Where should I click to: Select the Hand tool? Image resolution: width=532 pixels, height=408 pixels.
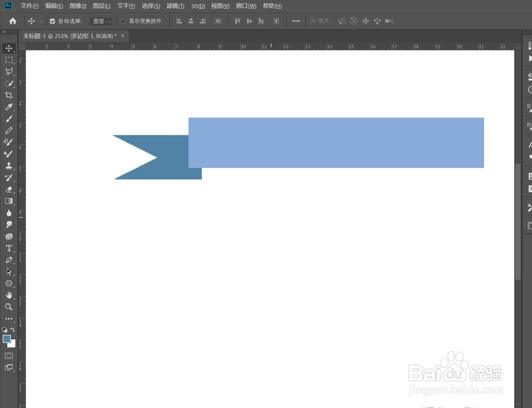click(x=9, y=295)
